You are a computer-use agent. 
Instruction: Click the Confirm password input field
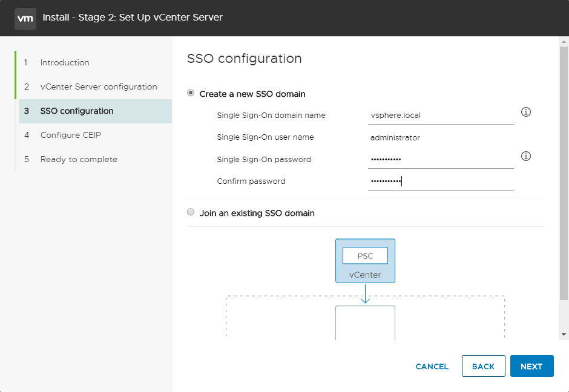440,181
